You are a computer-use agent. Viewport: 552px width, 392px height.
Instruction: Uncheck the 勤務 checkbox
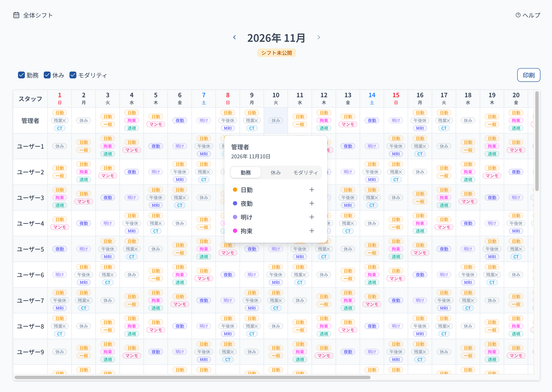point(21,75)
